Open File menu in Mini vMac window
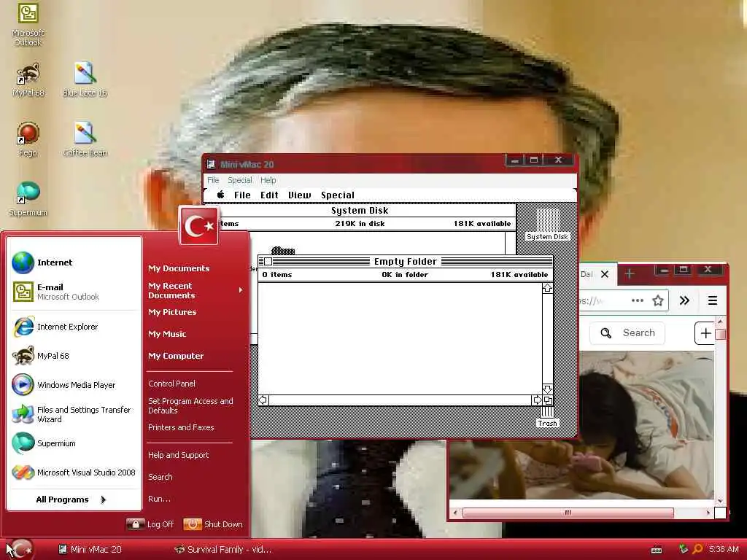Screen dimensions: 747x560 [x=213, y=180]
